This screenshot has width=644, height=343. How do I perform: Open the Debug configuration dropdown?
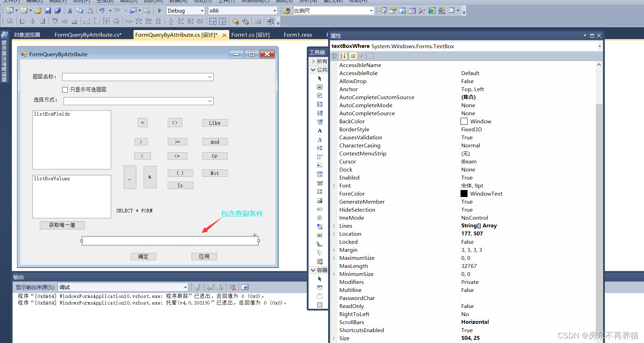click(202, 11)
